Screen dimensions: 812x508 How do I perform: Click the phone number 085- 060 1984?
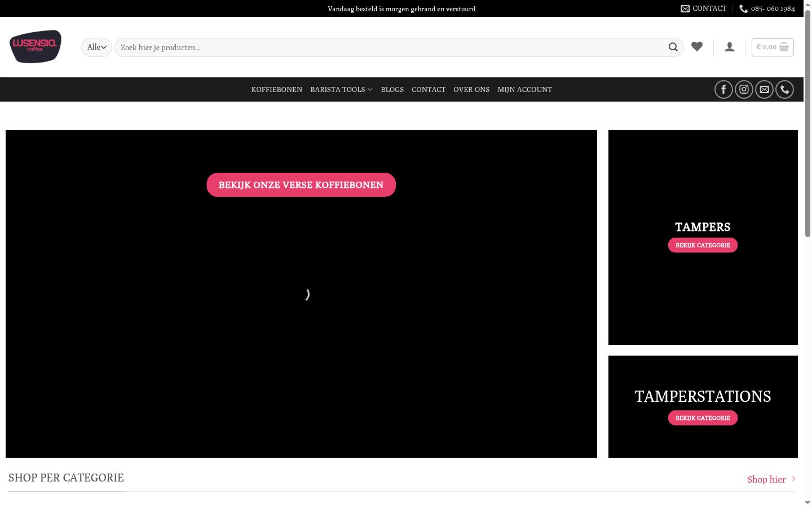click(x=767, y=8)
